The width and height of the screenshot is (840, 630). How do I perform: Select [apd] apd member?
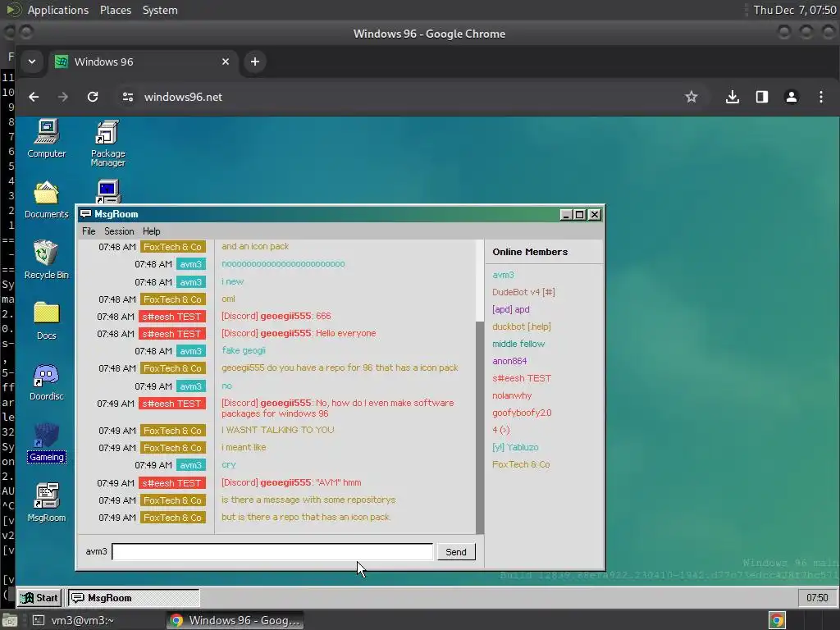click(510, 309)
